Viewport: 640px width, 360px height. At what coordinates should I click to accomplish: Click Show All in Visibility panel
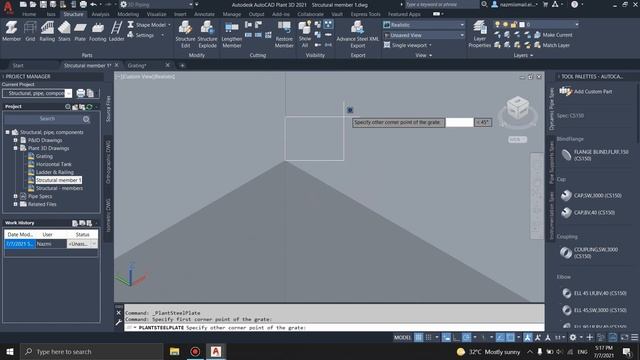pyautogui.click(x=304, y=34)
